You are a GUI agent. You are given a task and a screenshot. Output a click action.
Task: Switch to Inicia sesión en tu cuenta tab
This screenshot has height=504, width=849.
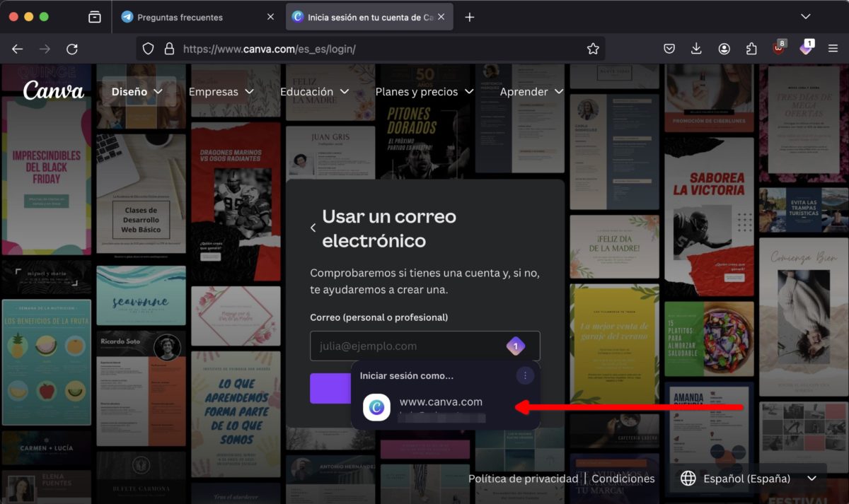(369, 17)
